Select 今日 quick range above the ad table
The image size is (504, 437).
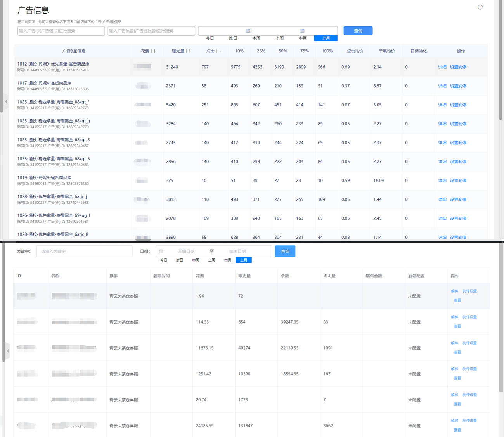(210, 38)
